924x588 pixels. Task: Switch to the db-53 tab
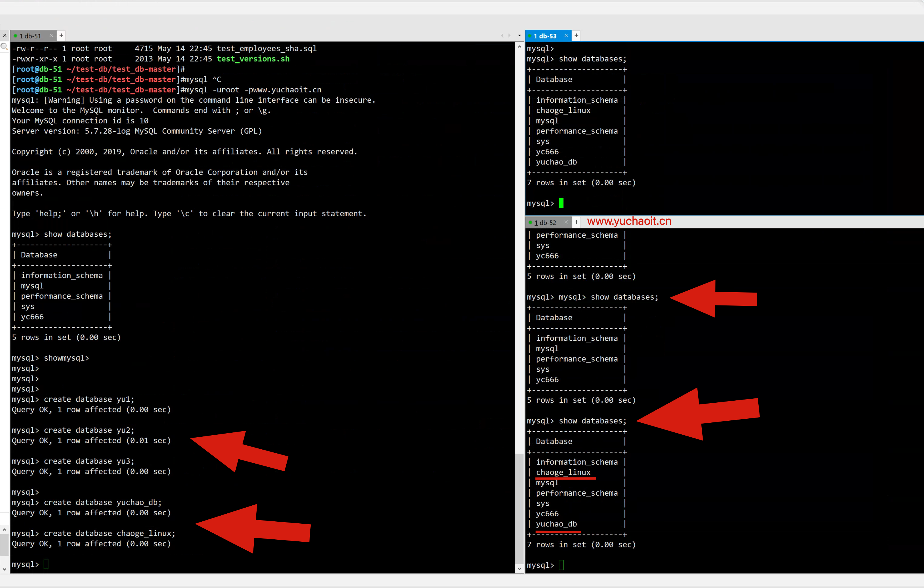point(545,36)
